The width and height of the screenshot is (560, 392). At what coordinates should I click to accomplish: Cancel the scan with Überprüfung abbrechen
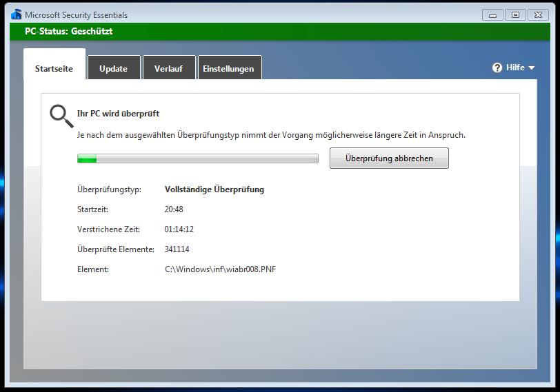(389, 158)
